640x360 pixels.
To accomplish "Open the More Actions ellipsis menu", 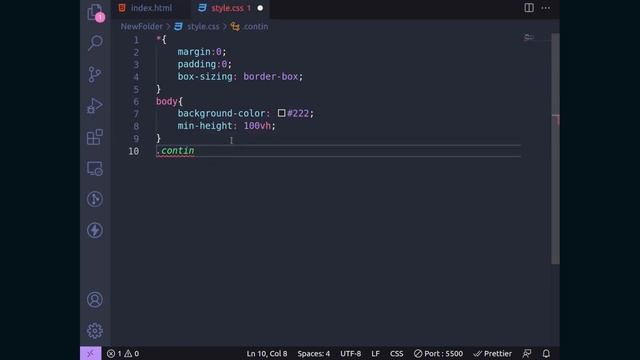I will (x=546, y=8).
